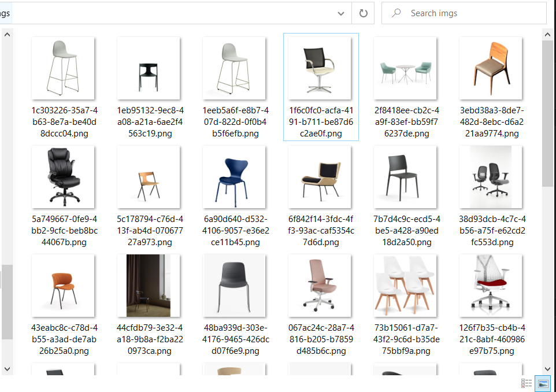Switch to details view layout
Image resolution: width=556 pixels, height=392 pixels.
pyautogui.click(x=527, y=383)
